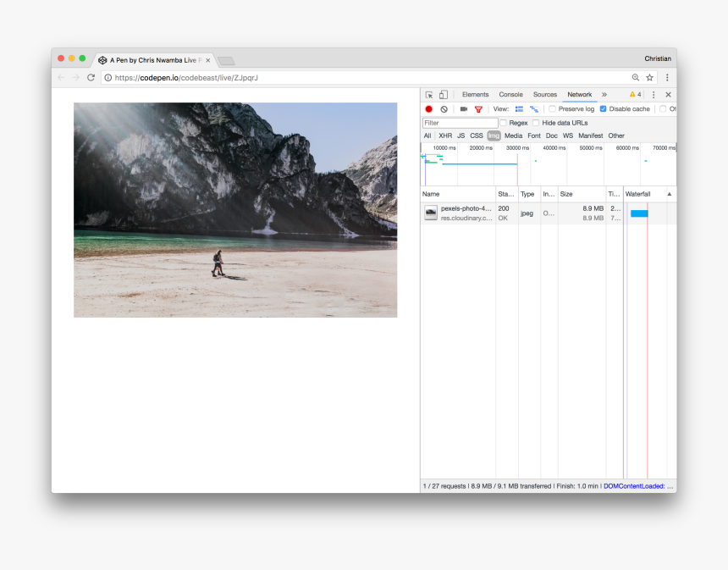The height and width of the screenshot is (570, 728).
Task: Select the Inspect element tool
Action: 430,95
